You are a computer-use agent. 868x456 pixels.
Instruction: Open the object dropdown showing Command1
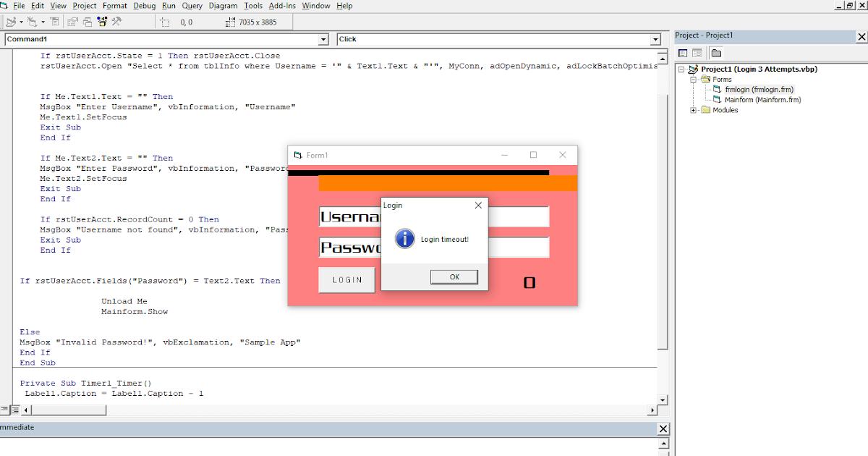tap(323, 39)
